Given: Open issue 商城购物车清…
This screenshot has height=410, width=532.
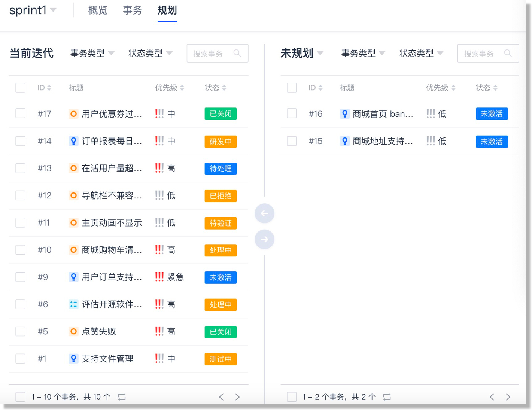Looking at the screenshot, I should point(112,250).
